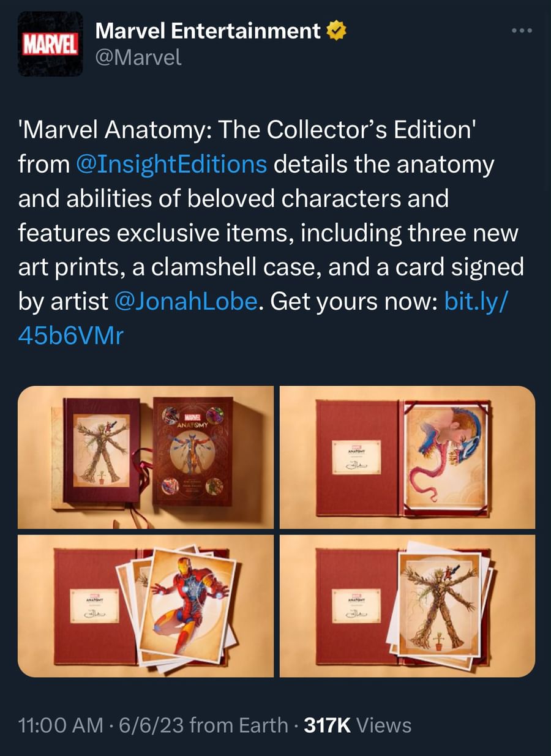This screenshot has width=551, height=756.
Task: View the Iron Man art print photo
Action: [146, 606]
